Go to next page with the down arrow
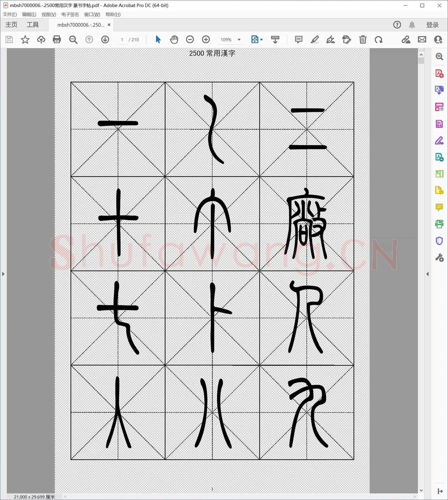 coord(105,39)
